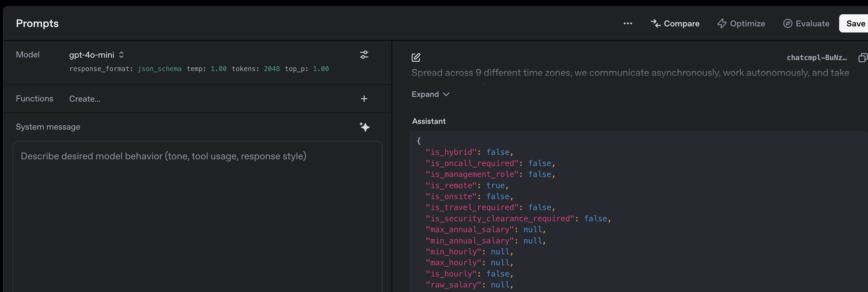Click the tokens 2048 value

[272, 69]
